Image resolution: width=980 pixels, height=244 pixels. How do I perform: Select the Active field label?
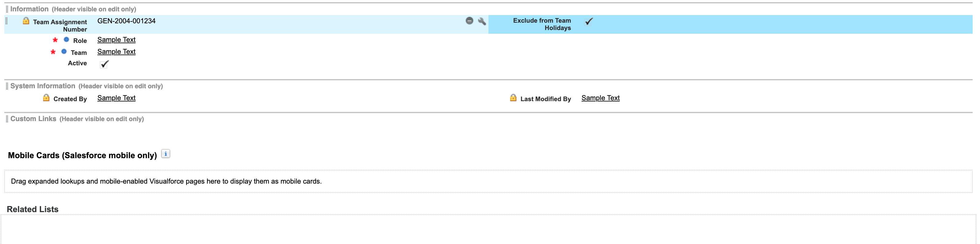pos(77,63)
